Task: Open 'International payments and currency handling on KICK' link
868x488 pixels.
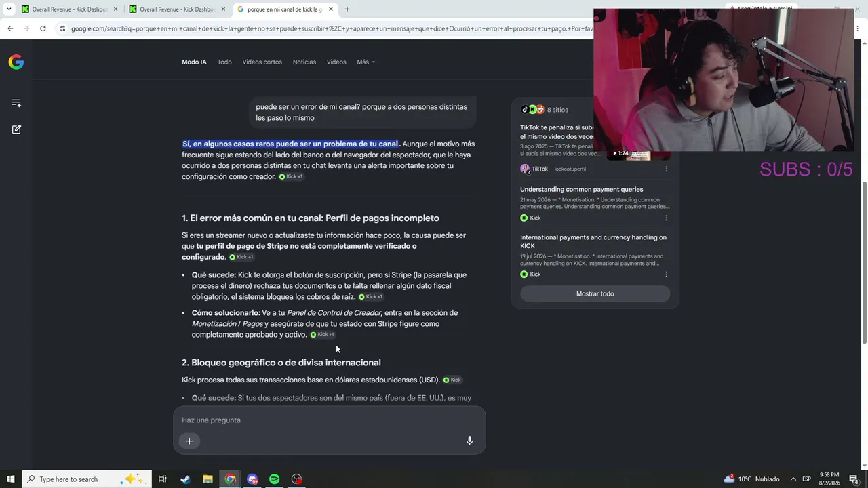Action: click(593, 241)
